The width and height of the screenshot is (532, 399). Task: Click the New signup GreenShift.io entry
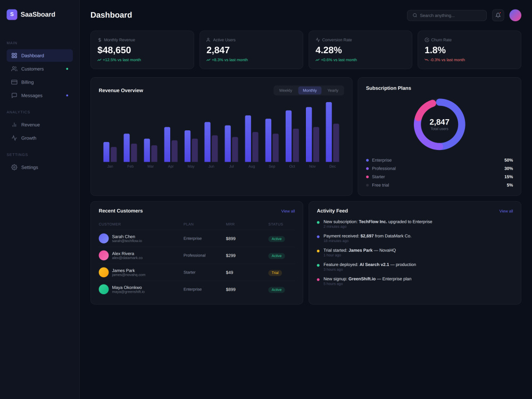[x=415, y=280]
